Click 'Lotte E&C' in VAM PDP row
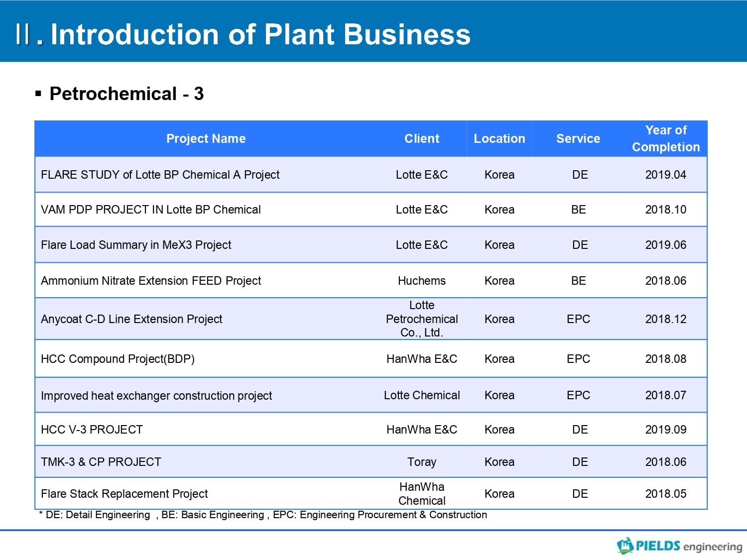The height and width of the screenshot is (560, 747). 422,210
